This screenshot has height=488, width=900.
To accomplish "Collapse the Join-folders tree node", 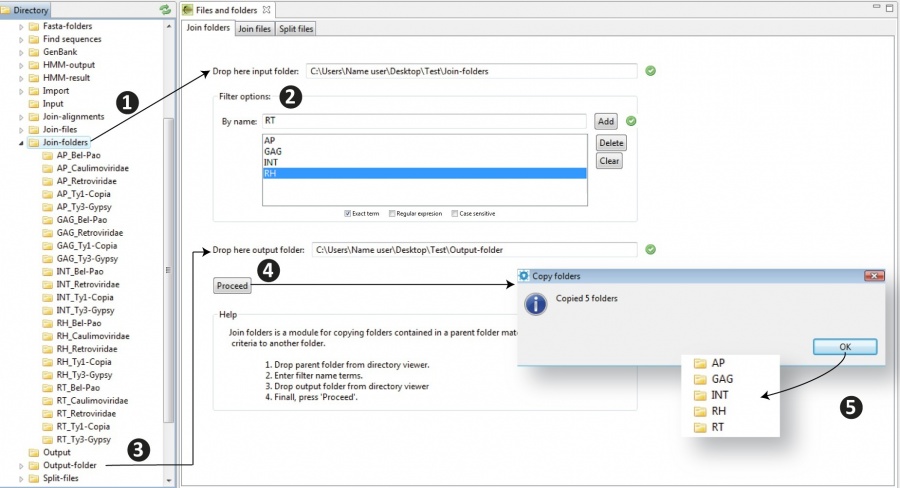I will pyautogui.click(x=21, y=143).
